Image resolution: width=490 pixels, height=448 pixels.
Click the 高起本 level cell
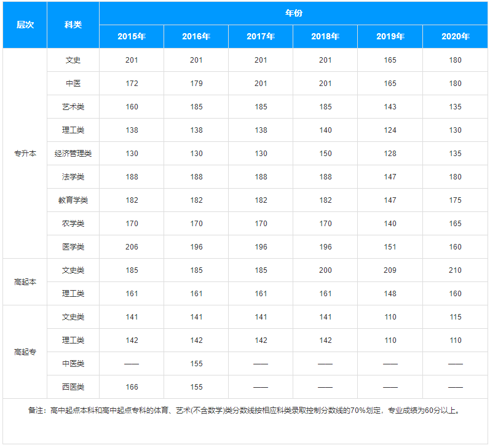25,282
